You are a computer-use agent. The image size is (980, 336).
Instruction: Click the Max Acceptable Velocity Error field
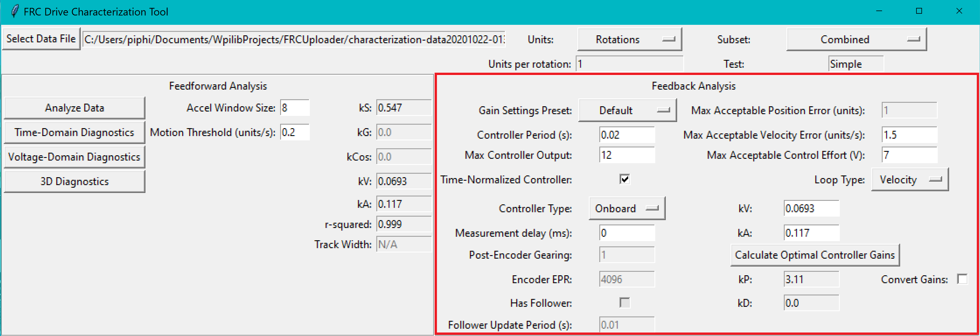pos(909,135)
